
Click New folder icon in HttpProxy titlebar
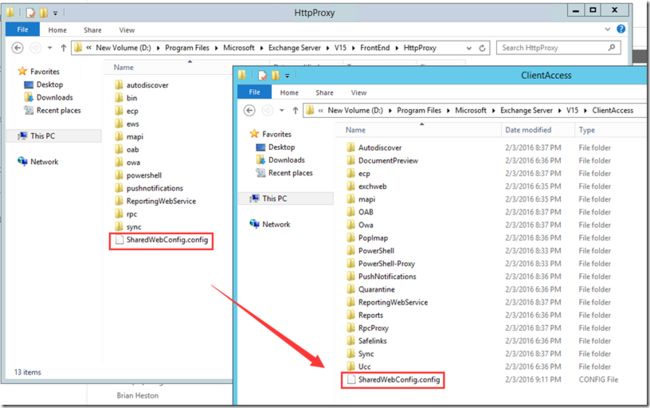[x=44, y=13]
